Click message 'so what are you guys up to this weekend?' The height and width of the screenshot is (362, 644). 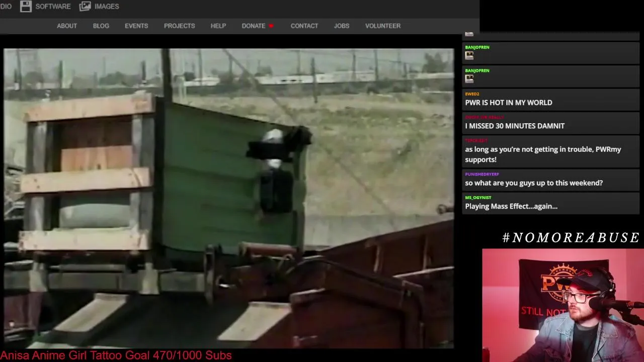pyautogui.click(x=534, y=183)
